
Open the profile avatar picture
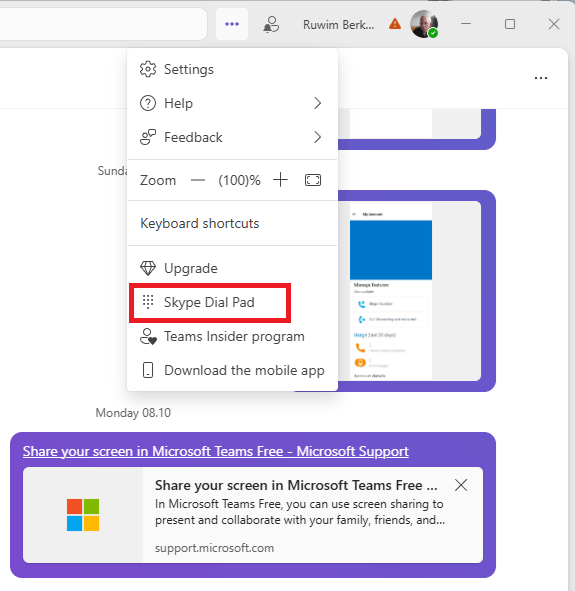tap(424, 24)
